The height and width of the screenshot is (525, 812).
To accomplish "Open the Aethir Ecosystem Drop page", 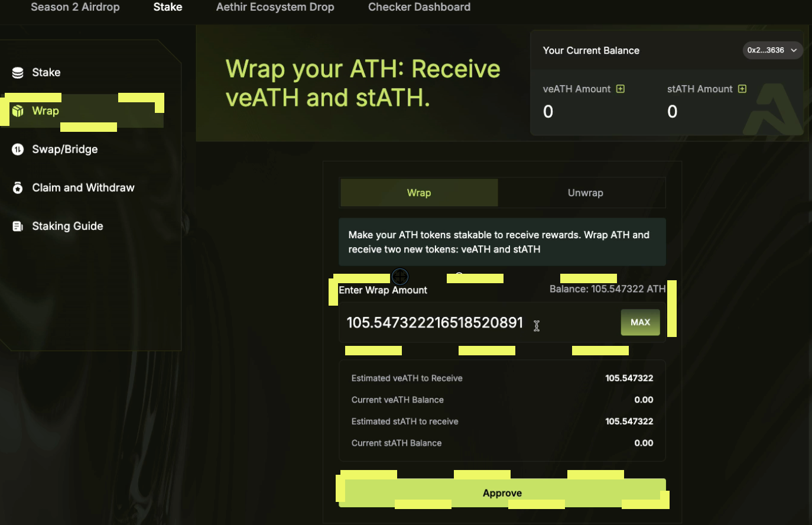I will tap(275, 7).
